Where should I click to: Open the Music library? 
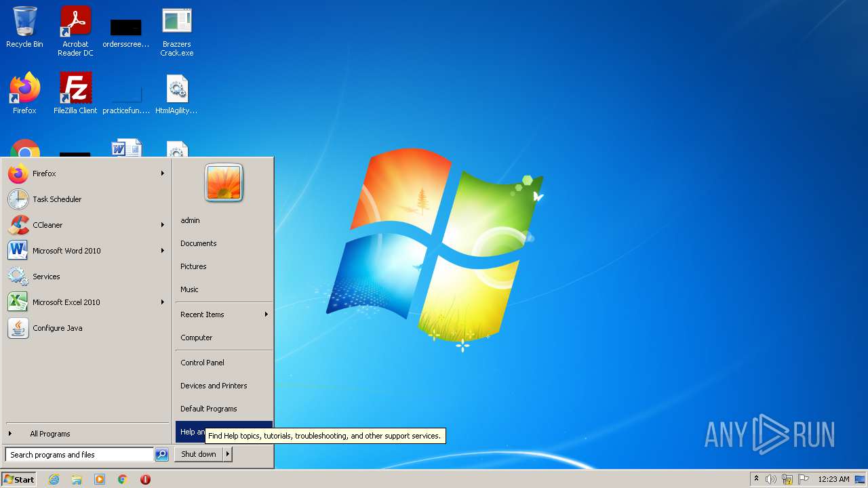[x=224, y=289]
